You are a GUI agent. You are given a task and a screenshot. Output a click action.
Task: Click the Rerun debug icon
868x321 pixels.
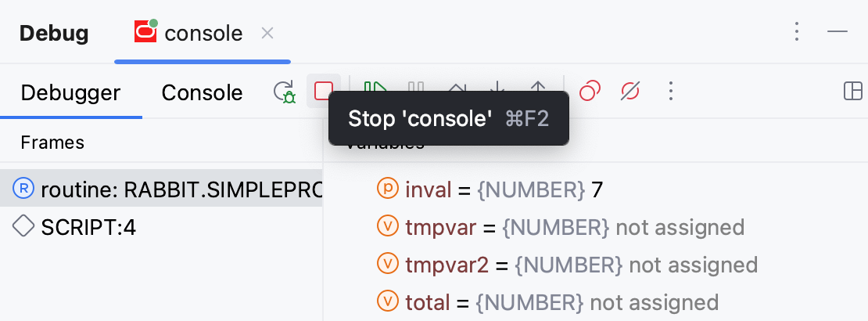pos(284,92)
